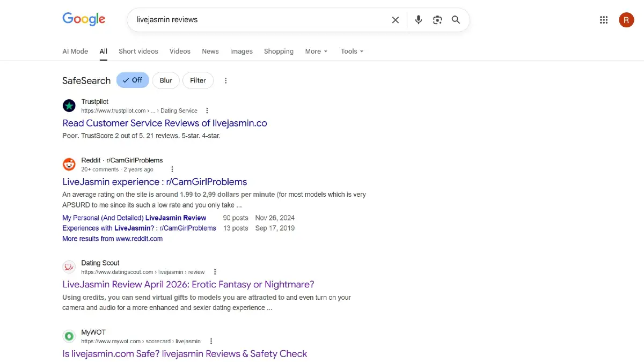This screenshot has height=362, width=644.
Task: Click Reddit favicon icon
Action: [x=69, y=164]
